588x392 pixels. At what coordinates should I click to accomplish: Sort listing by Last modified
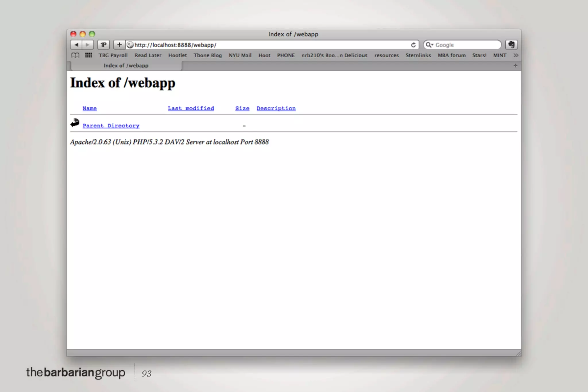pyautogui.click(x=191, y=108)
